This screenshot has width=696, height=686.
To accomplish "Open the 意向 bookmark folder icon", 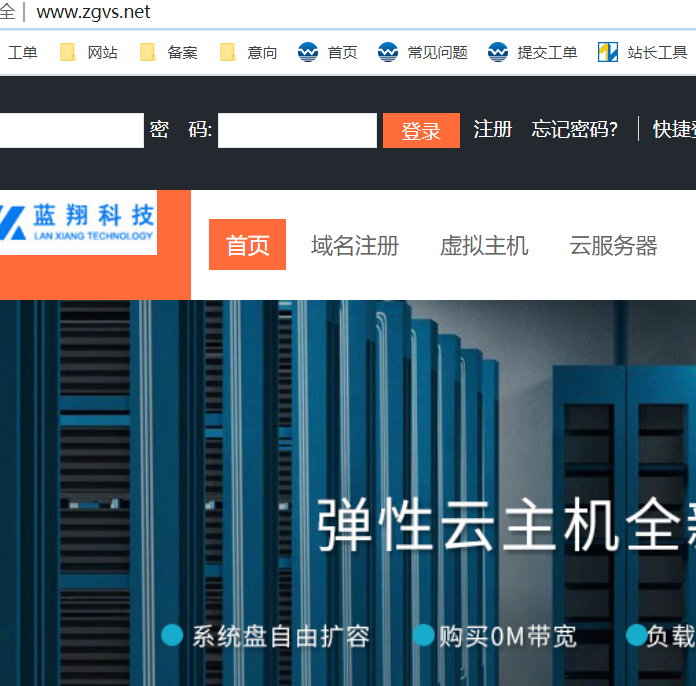I will tap(228, 52).
